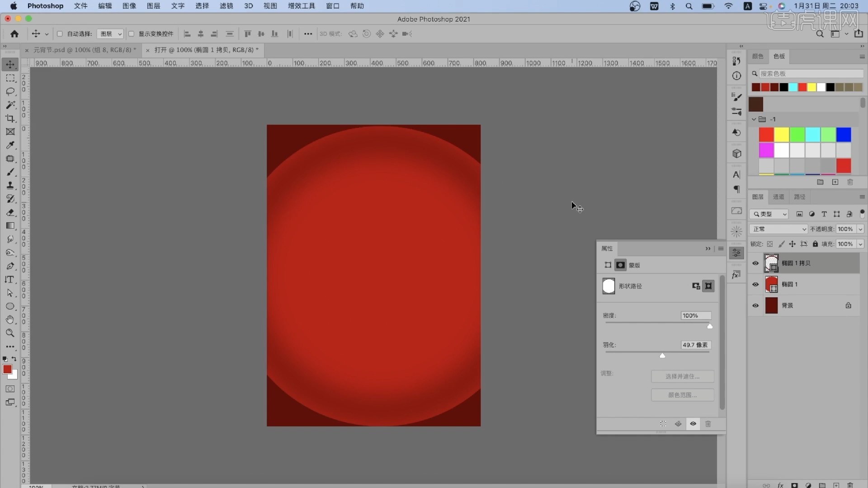Select the Lasso tool

pos(10,92)
